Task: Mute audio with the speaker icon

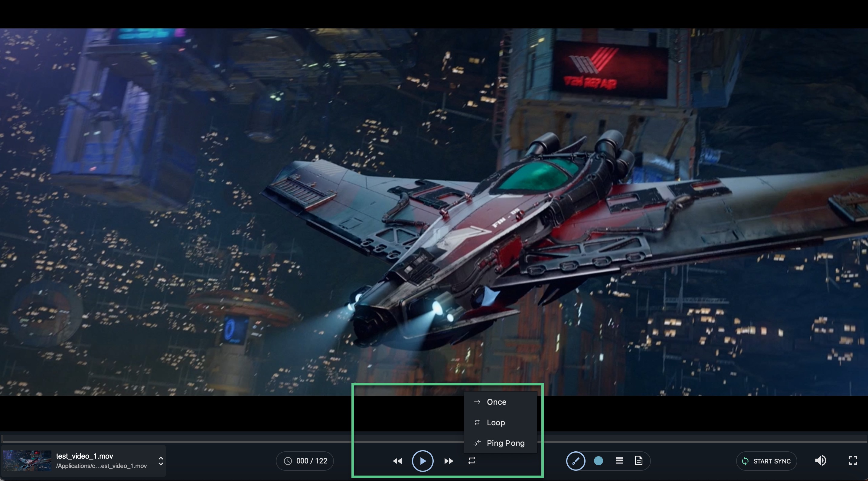Action: pyautogui.click(x=821, y=460)
